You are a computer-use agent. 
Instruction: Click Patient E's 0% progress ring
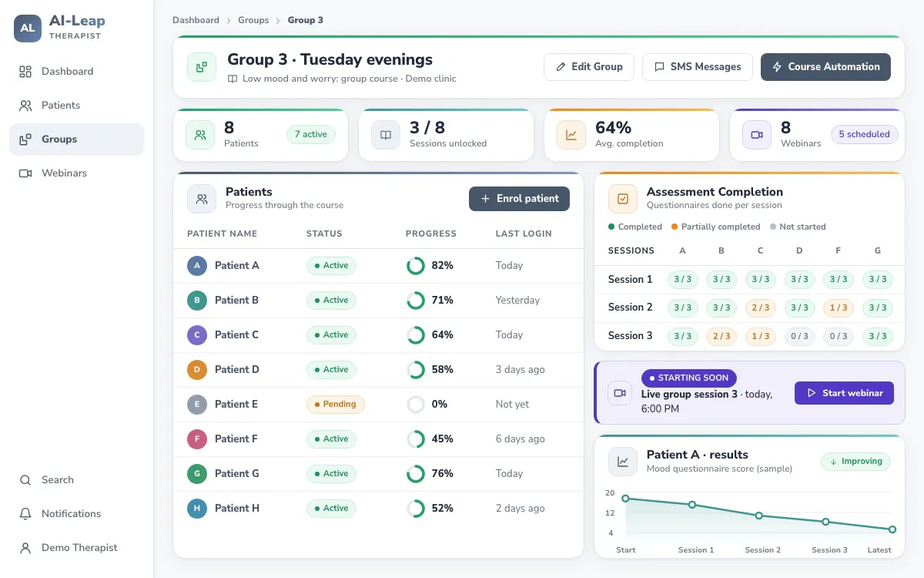pos(416,405)
